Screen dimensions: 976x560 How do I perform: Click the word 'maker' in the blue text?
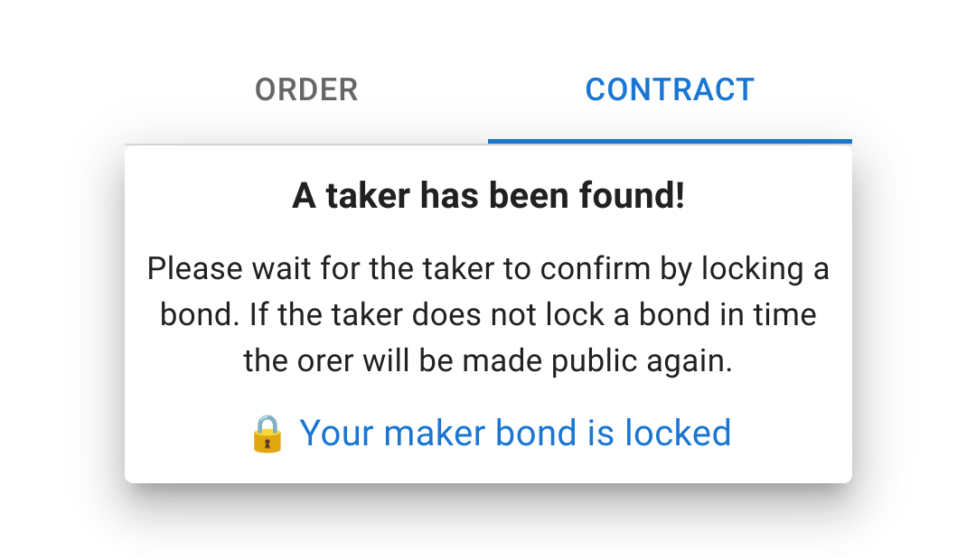pyautogui.click(x=434, y=434)
